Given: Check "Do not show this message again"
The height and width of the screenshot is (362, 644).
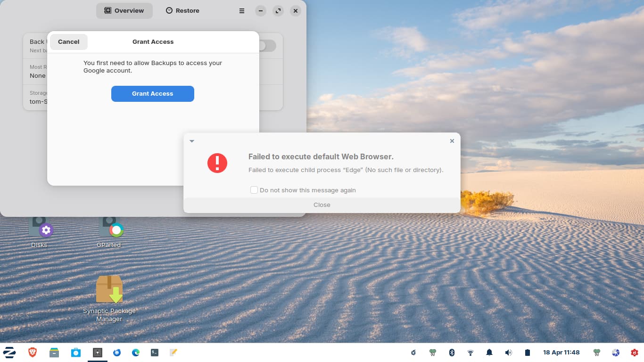Looking at the screenshot, I should coord(254,190).
